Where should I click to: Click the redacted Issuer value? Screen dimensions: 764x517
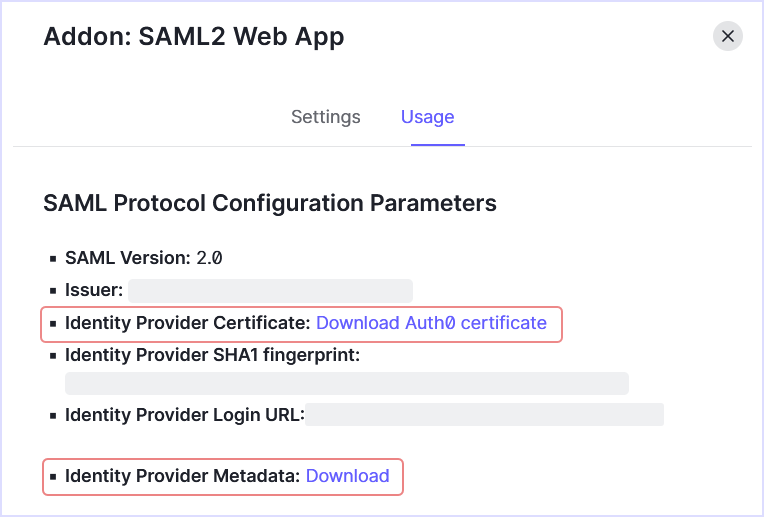(x=270, y=291)
